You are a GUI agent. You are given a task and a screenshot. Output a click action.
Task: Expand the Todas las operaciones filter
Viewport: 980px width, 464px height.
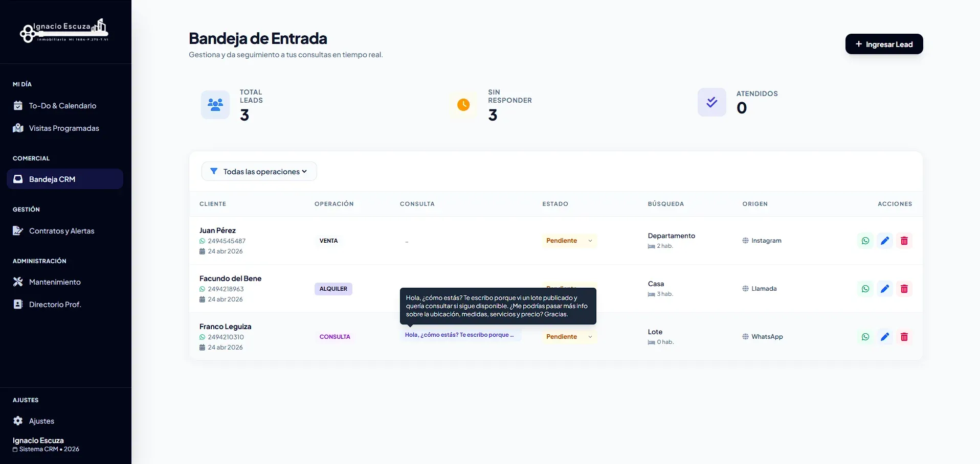tap(259, 172)
